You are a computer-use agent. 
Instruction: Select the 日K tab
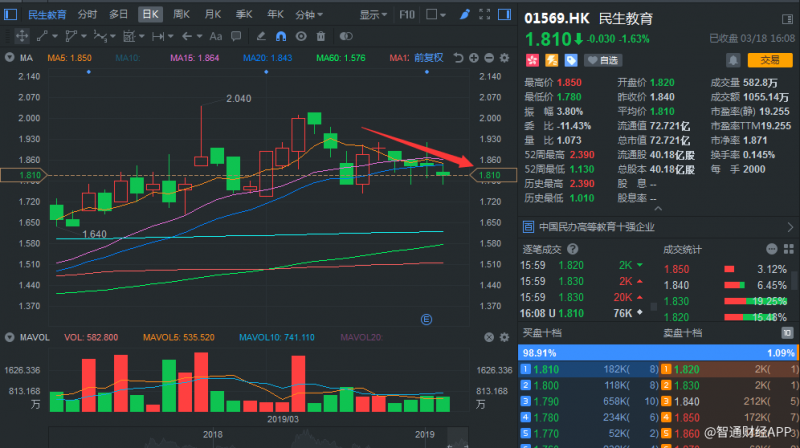151,14
